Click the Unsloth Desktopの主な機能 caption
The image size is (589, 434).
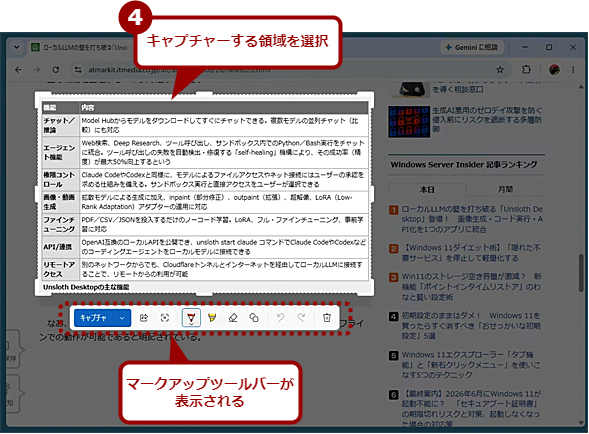[86, 287]
